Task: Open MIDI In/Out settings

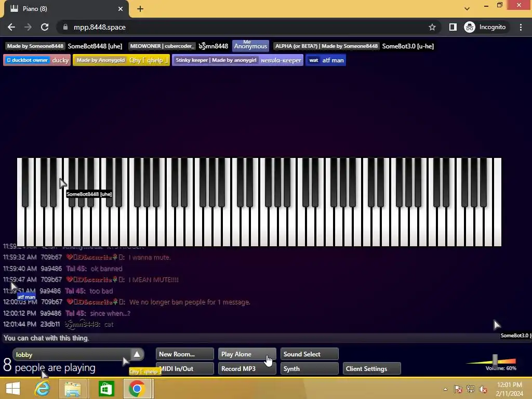Action: pyautogui.click(x=185, y=368)
